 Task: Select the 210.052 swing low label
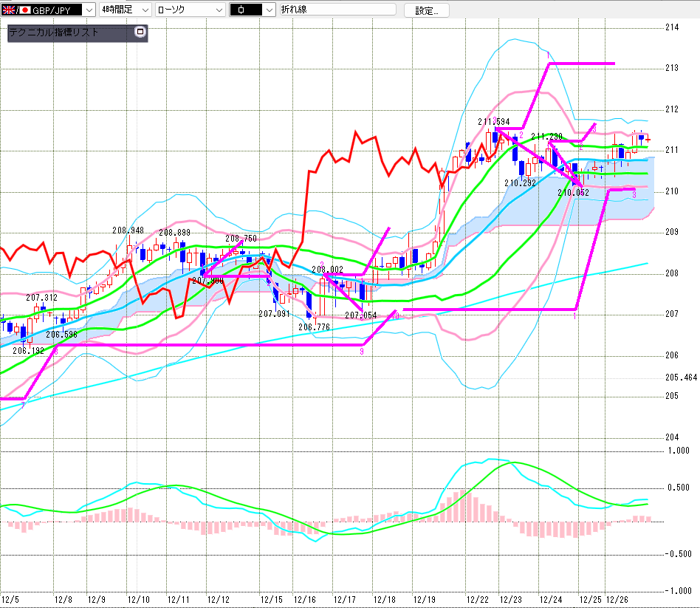[573, 192]
